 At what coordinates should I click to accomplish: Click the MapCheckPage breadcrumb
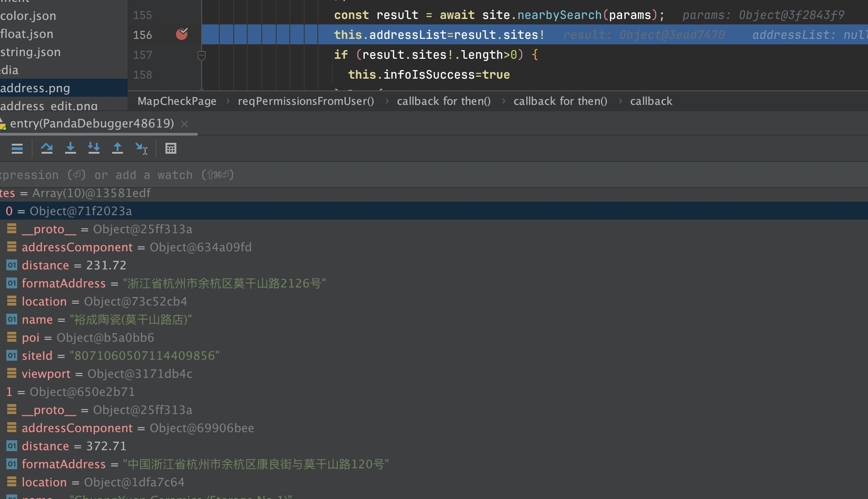coord(177,101)
